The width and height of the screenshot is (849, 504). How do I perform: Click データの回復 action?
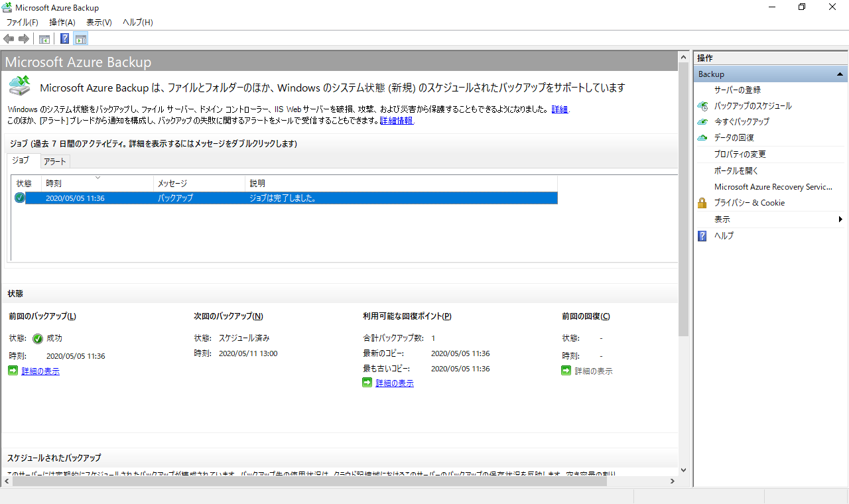coord(734,138)
